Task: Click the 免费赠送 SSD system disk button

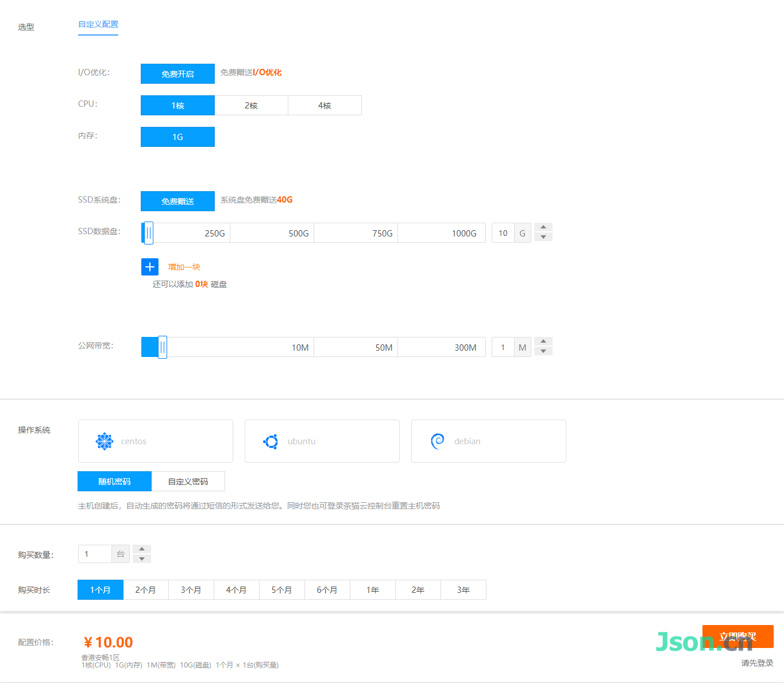Action: tap(177, 201)
